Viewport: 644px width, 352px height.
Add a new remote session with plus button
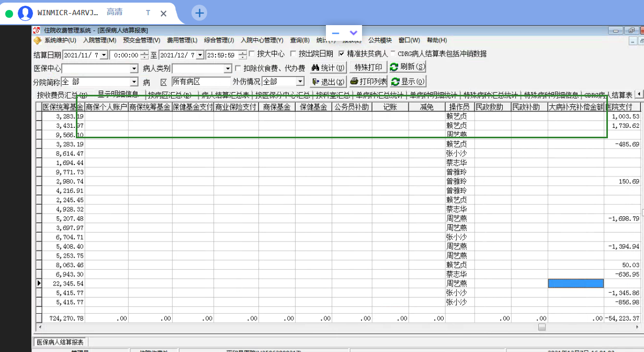pos(199,13)
